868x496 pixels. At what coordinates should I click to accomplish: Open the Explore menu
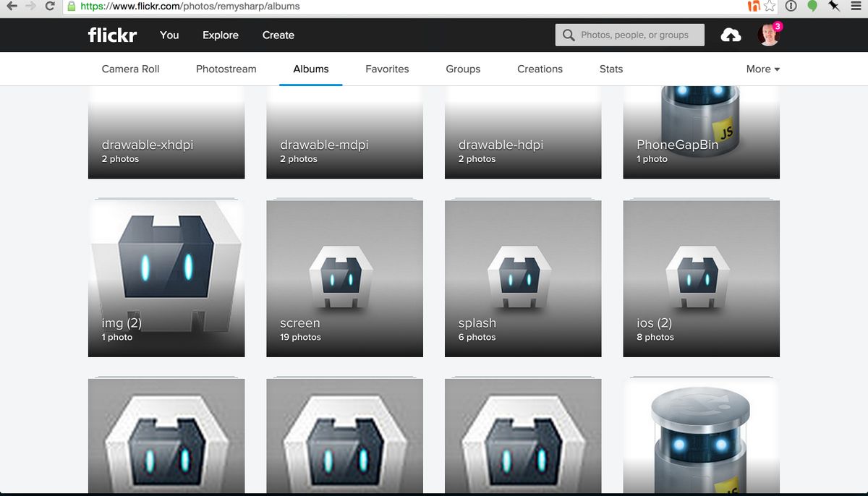click(221, 35)
